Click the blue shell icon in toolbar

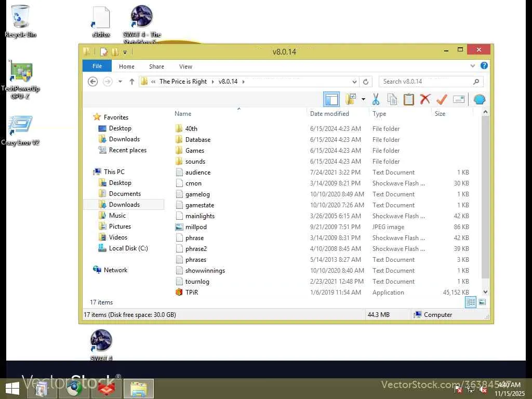click(x=480, y=99)
